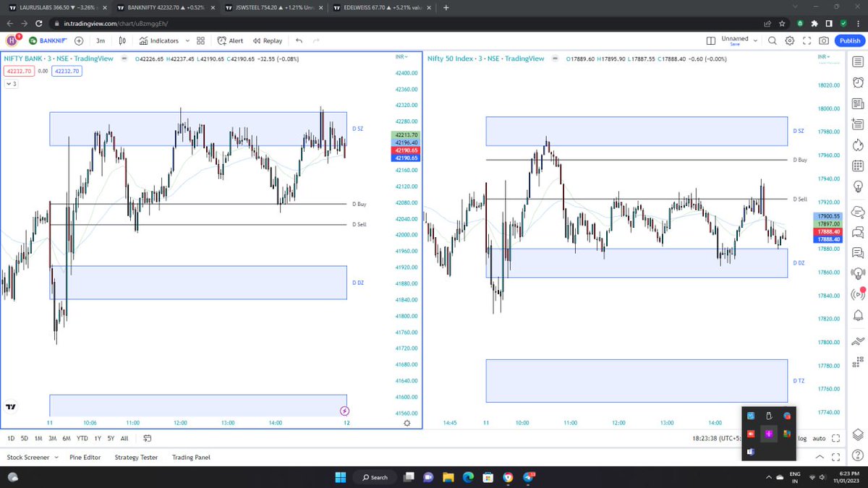
Task: Expand Bank Nifty indicator legend count
Action: [x=12, y=84]
